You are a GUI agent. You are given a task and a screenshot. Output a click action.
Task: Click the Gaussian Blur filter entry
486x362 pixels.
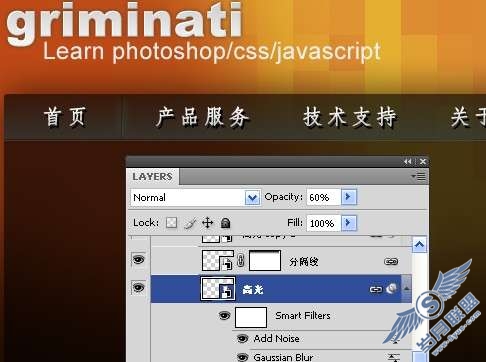[x=283, y=357]
